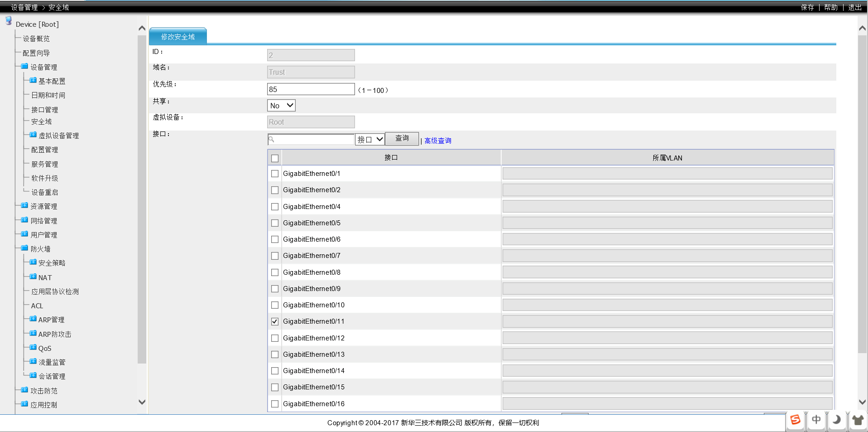Open 软件升级 in the tree
Screen dimensions: 868x432
coord(44,178)
